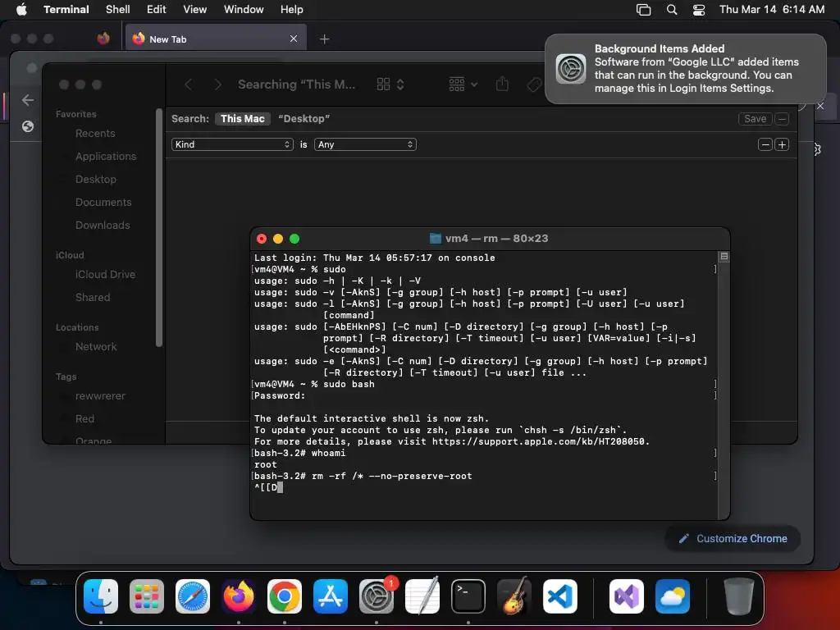The width and height of the screenshot is (840, 630).
Task: Click pinned Firefox tab icon
Action: coord(103,39)
